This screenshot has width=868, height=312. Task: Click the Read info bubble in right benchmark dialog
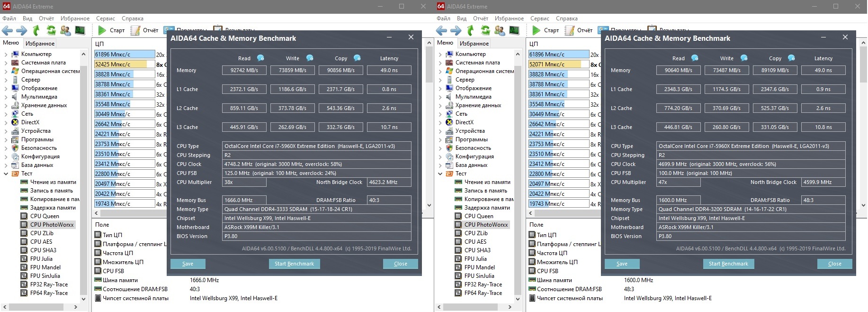click(695, 58)
